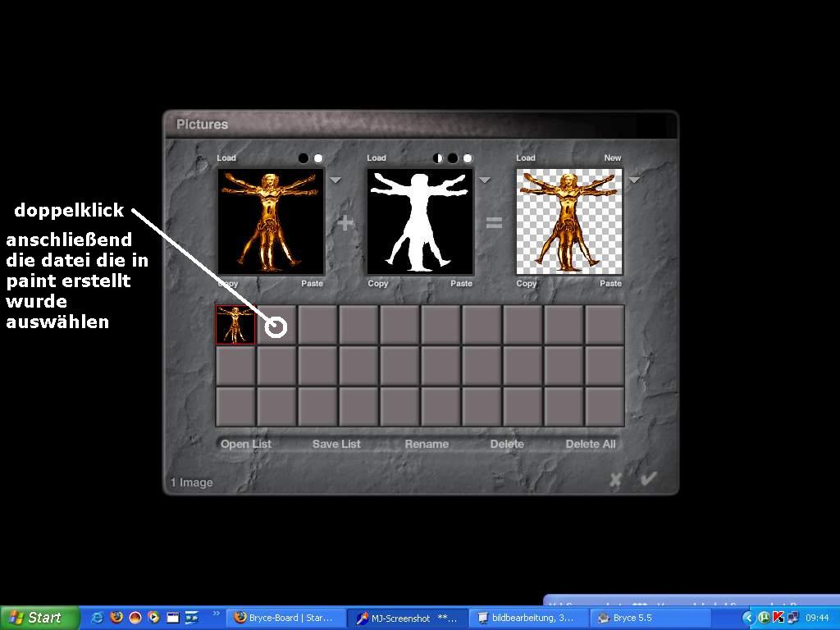Open the triangle menu beside the alpha mask preview
Screen dimensions: 840x630
(484, 180)
